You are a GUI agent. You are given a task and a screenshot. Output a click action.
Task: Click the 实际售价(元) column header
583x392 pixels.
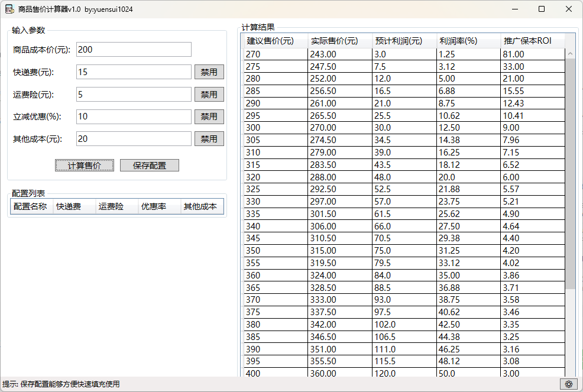tap(339, 41)
